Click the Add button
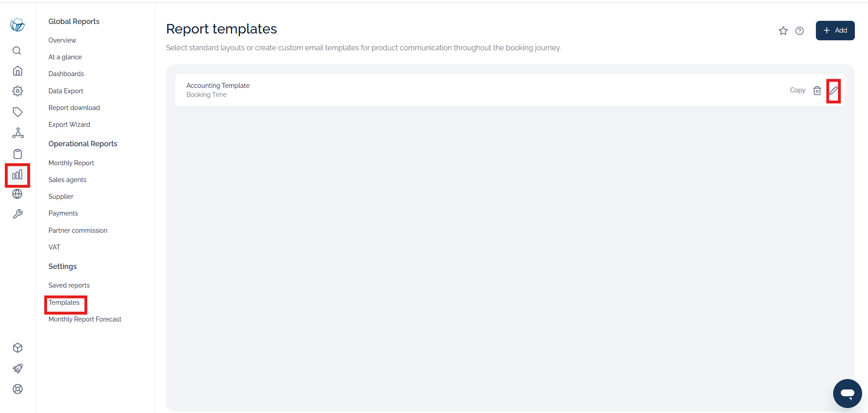This screenshot has height=413, width=868. (x=835, y=30)
